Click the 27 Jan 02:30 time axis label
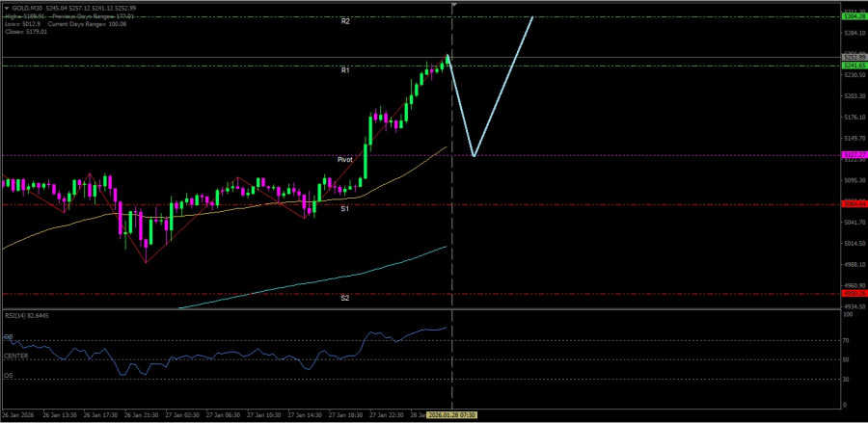The width and height of the screenshot is (868, 423). [180, 414]
